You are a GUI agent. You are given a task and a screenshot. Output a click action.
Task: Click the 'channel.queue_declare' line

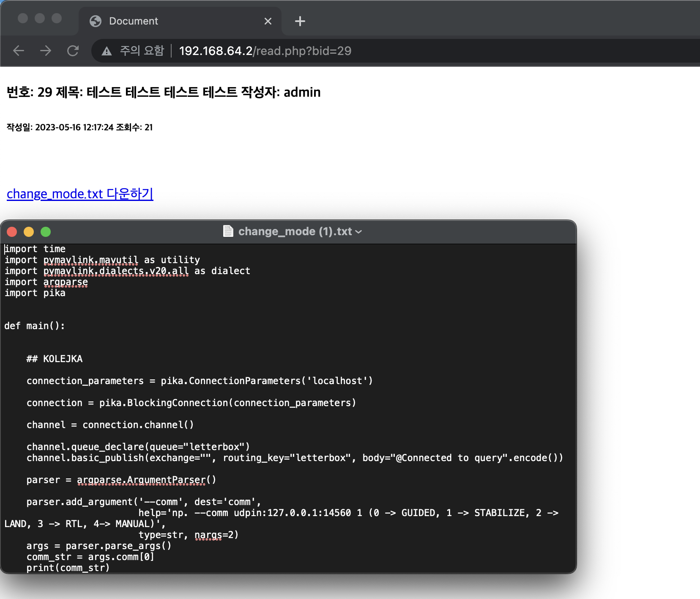tap(138, 447)
